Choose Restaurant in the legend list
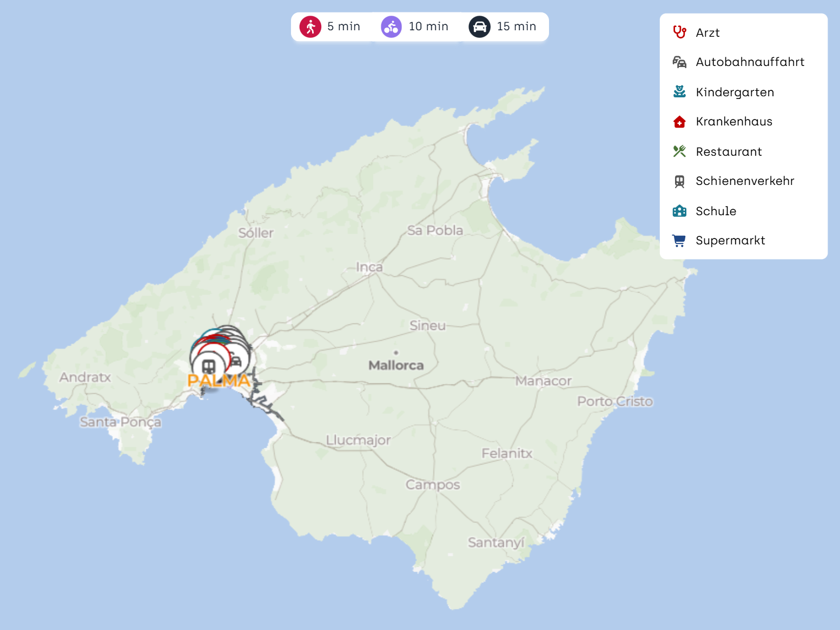The image size is (840, 630). [729, 152]
